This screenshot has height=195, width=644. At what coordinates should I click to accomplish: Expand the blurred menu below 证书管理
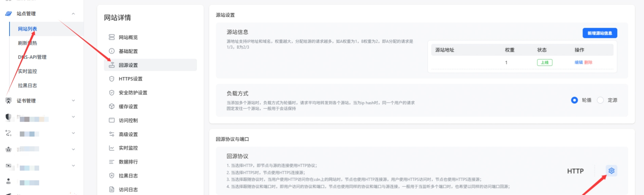coord(73,117)
